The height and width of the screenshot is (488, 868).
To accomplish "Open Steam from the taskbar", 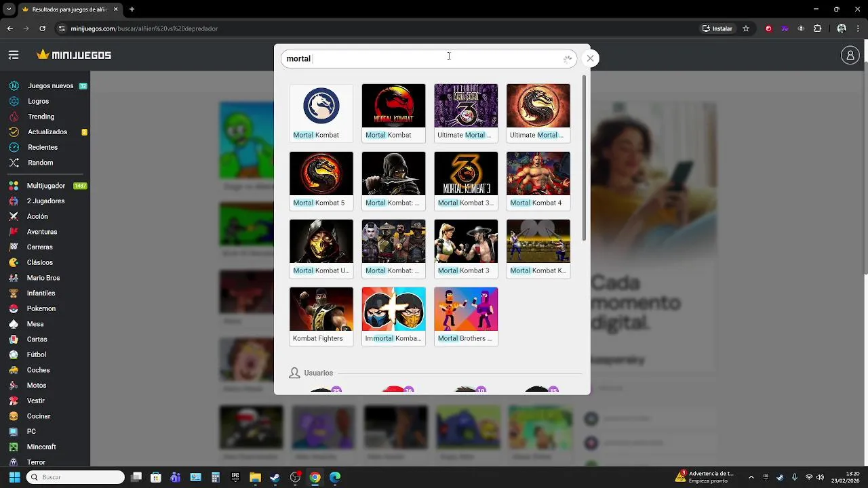I will [x=275, y=477].
